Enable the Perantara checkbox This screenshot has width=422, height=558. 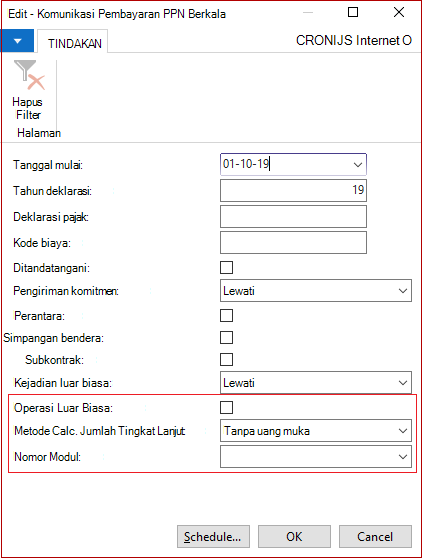[226, 316]
